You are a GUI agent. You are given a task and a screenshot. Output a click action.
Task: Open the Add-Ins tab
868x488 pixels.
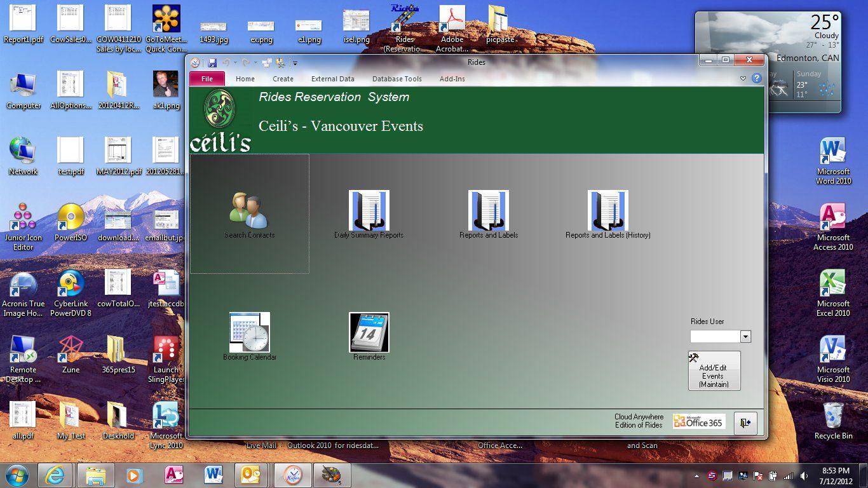452,79
